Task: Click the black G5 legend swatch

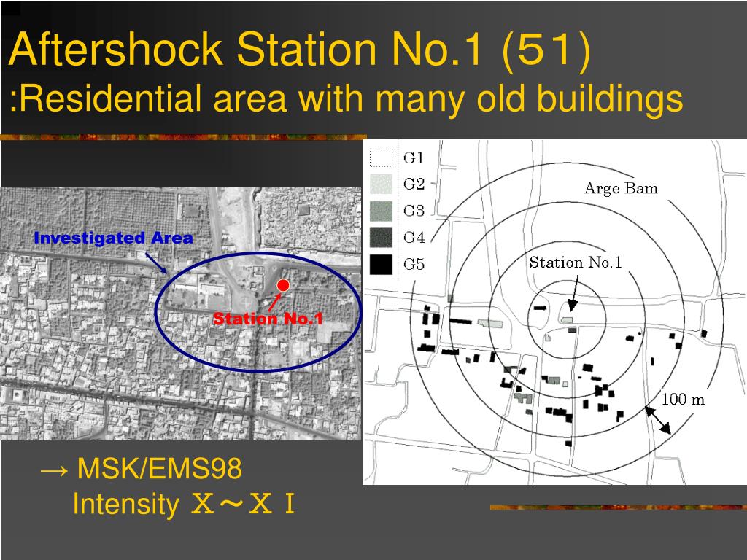Action: (x=381, y=264)
